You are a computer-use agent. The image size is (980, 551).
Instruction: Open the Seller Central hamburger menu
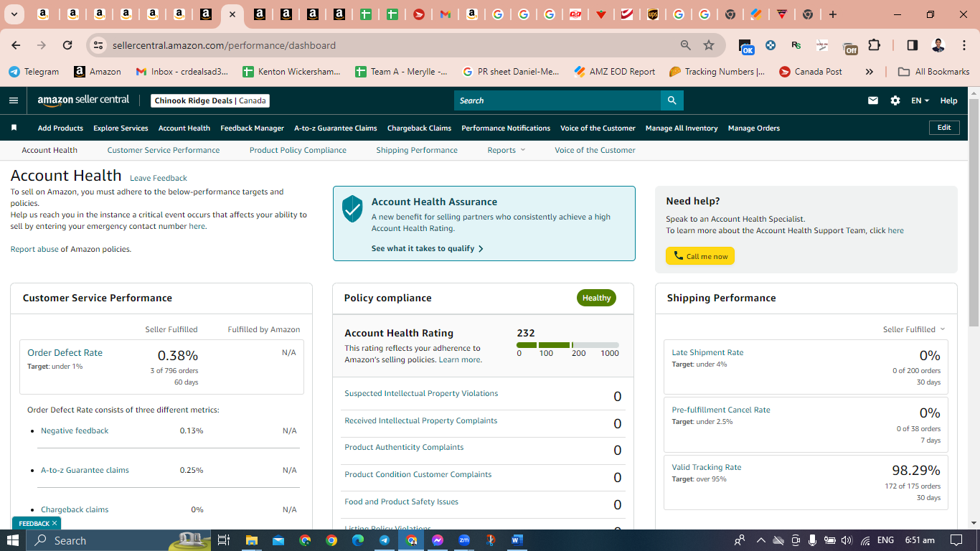13,100
